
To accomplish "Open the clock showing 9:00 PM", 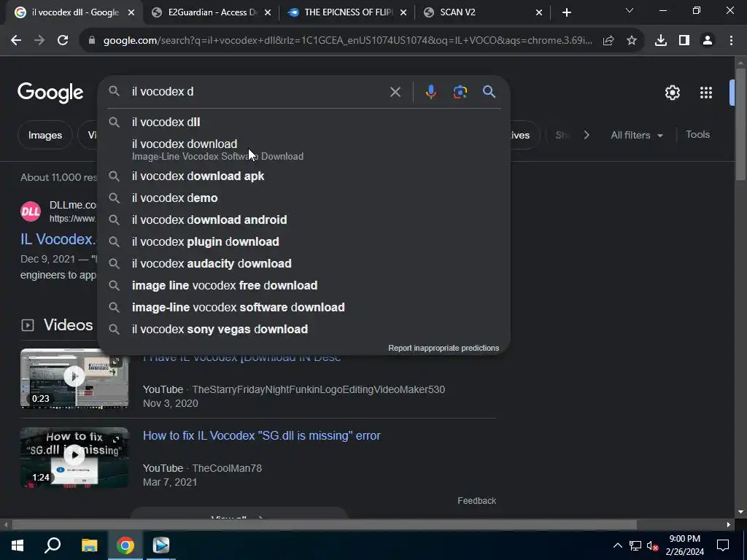I will [x=684, y=545].
